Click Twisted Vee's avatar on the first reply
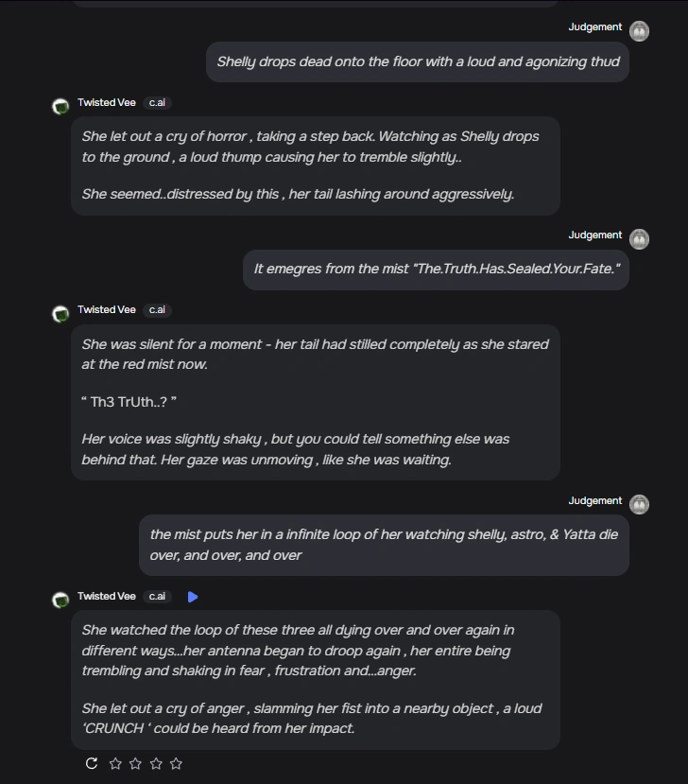This screenshot has width=688, height=784. pyautogui.click(x=60, y=106)
